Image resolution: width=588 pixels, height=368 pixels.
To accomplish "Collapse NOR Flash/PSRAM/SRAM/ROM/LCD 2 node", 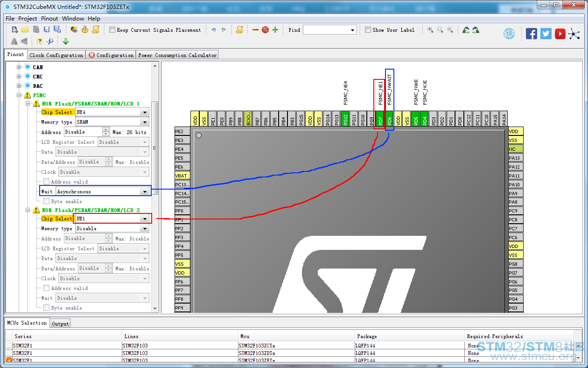I will [x=28, y=210].
